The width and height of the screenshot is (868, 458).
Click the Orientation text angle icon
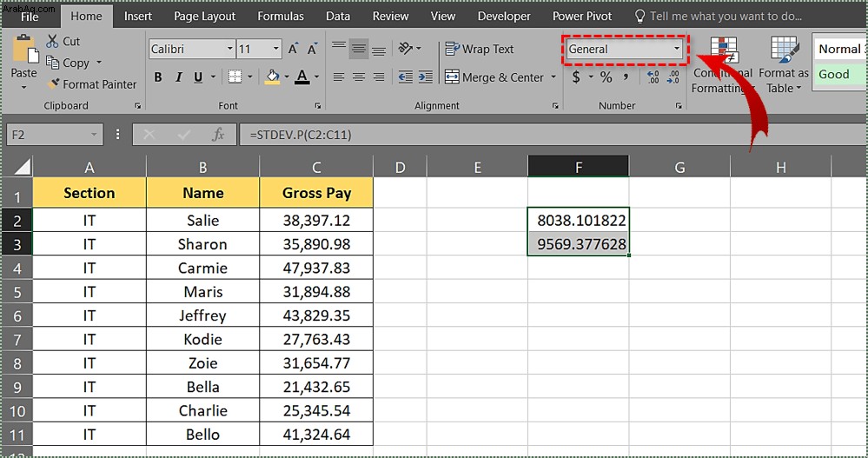[406, 49]
